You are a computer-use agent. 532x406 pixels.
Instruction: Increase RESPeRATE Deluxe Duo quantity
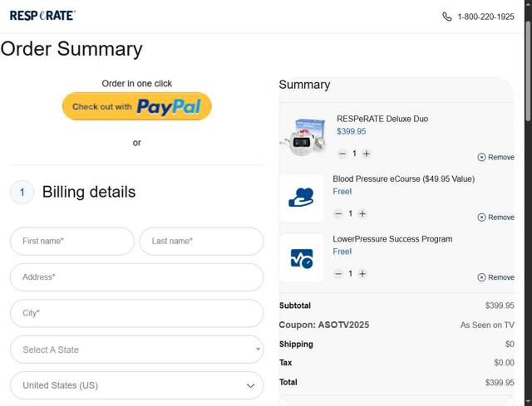(366, 154)
